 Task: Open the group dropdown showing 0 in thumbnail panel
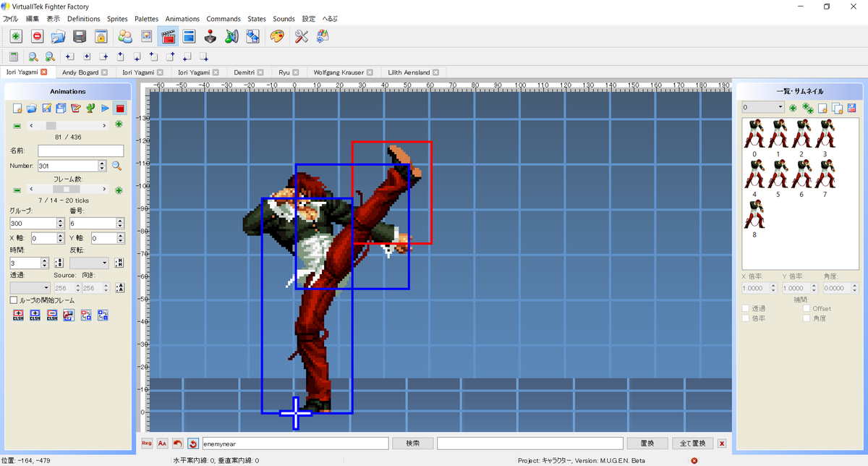point(763,107)
